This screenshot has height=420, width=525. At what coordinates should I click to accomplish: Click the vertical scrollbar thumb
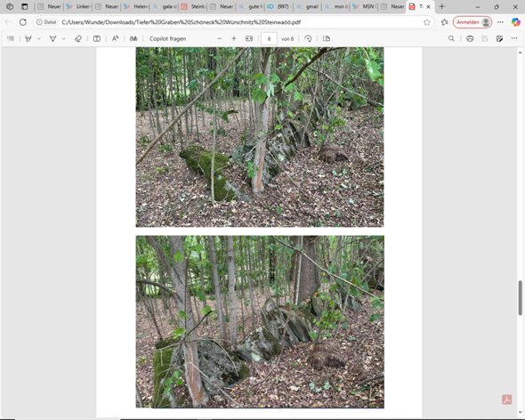tap(520, 298)
